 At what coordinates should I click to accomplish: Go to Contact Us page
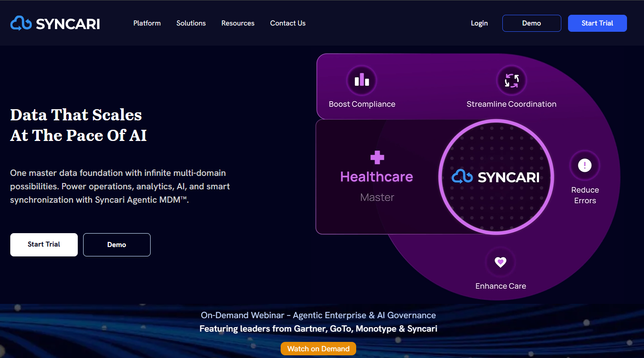point(288,23)
